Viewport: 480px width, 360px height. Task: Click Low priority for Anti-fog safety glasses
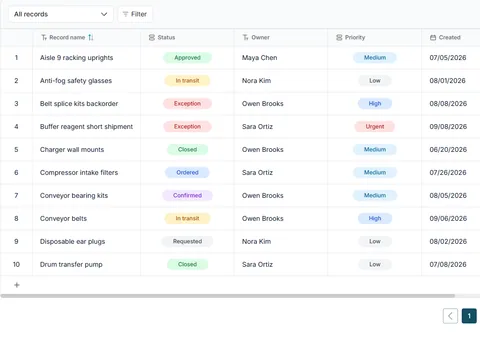click(375, 81)
